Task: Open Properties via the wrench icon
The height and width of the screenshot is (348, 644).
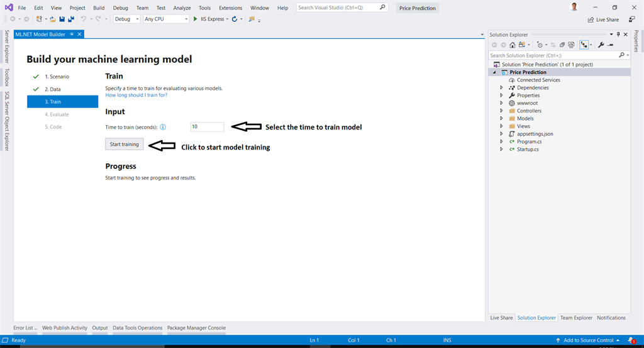Action: coord(601,45)
